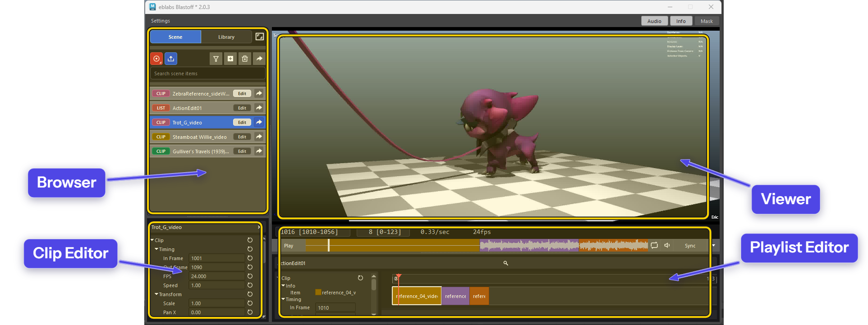Click the playlist search magnifier icon

pos(506,263)
